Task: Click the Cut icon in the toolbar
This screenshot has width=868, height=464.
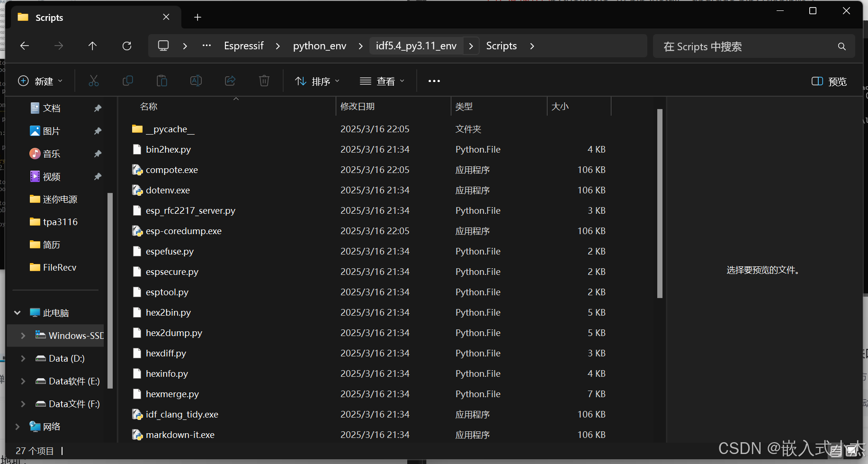Action: tap(94, 81)
